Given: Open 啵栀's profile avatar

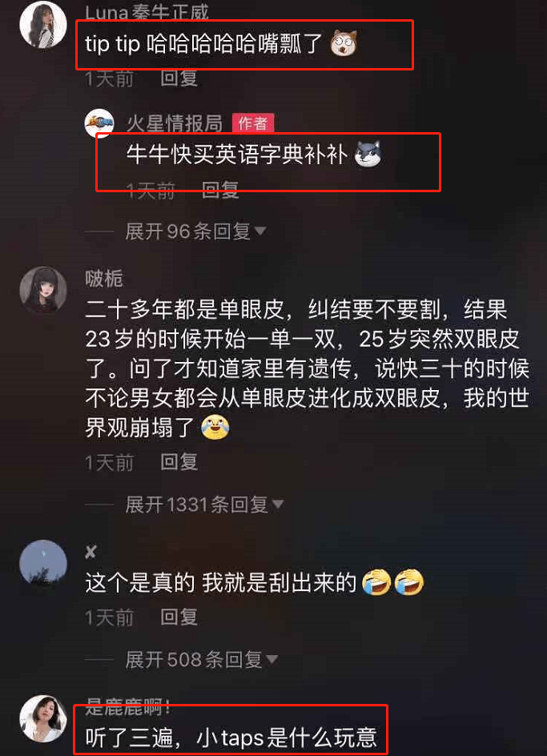Looking at the screenshot, I should [x=43, y=290].
